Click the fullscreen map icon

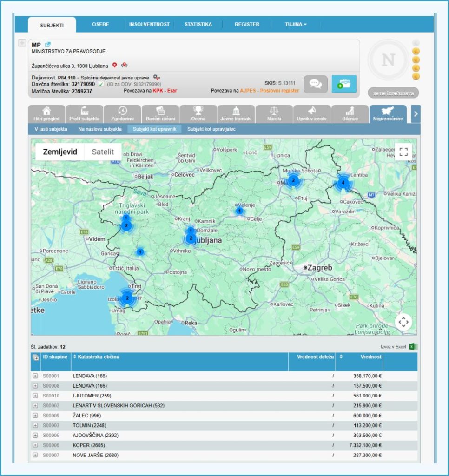403,152
